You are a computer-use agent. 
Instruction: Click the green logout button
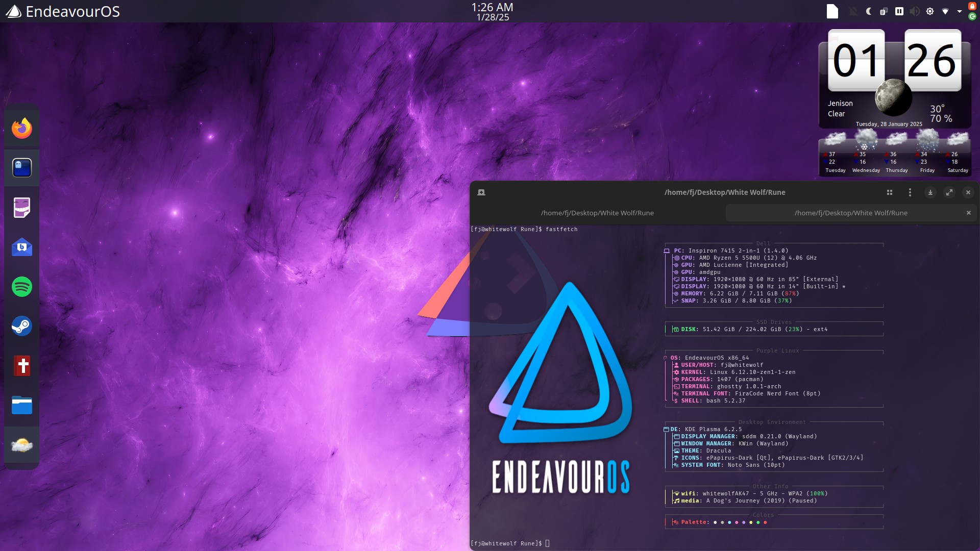pos(972,16)
